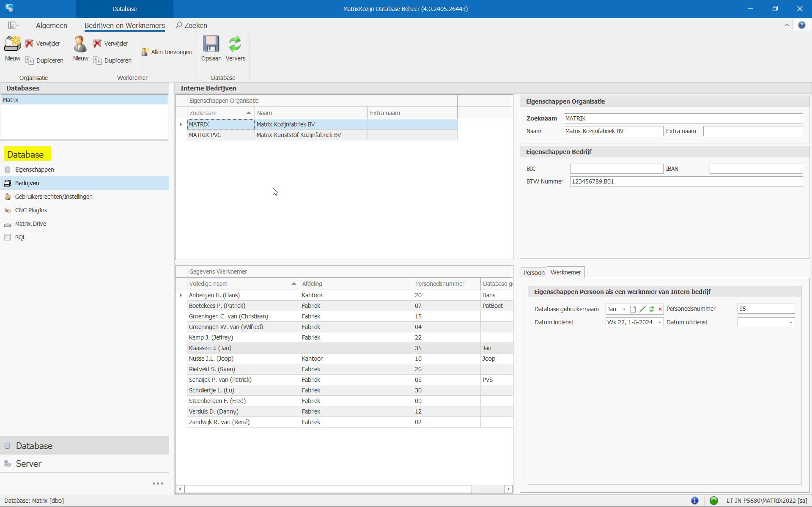
Task: Expand the MATRIX row indicator arrow
Action: (x=181, y=124)
